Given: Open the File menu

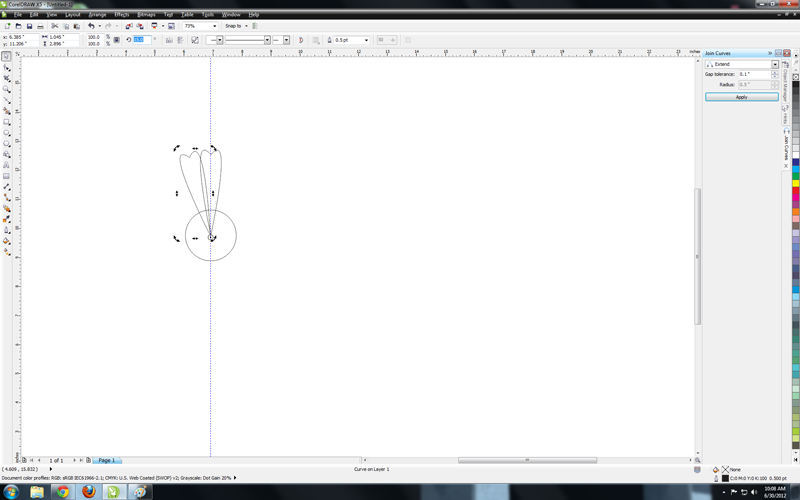Looking at the screenshot, I should (18, 15).
